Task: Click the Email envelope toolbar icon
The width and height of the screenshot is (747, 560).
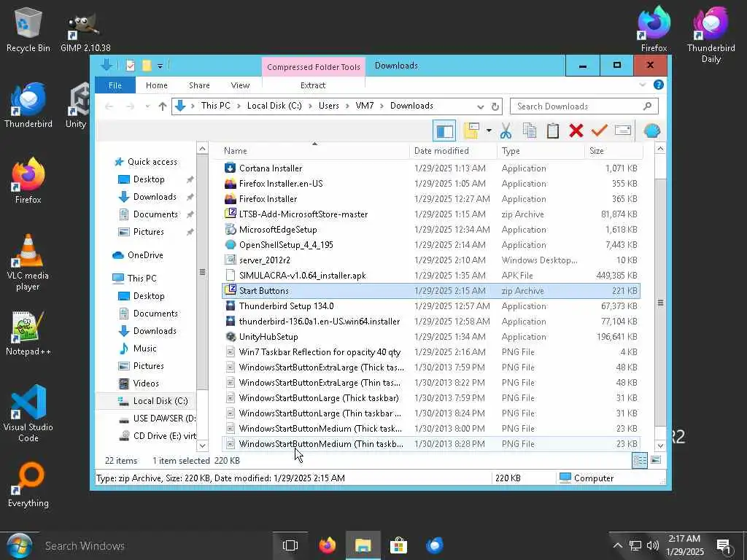Action: (x=623, y=131)
